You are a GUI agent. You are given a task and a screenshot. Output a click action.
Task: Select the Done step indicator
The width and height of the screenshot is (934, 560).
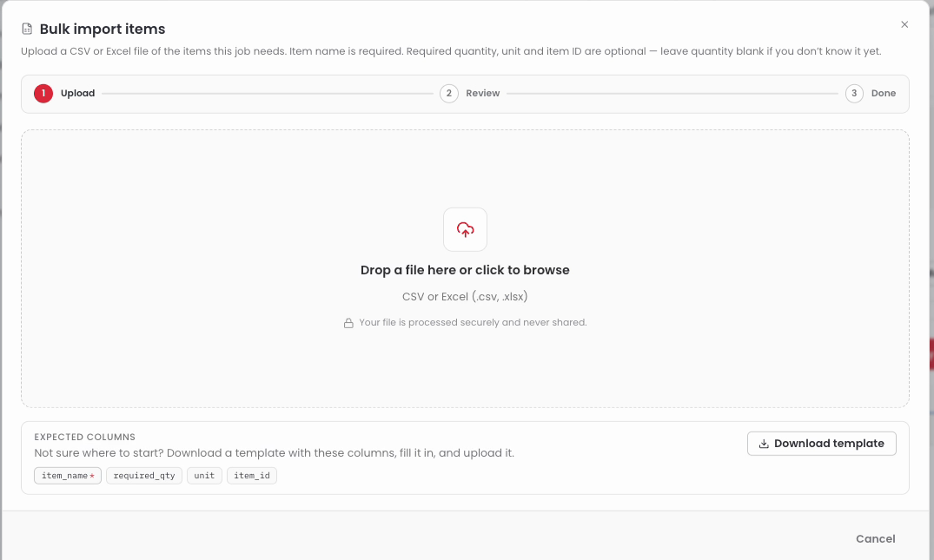(x=871, y=94)
